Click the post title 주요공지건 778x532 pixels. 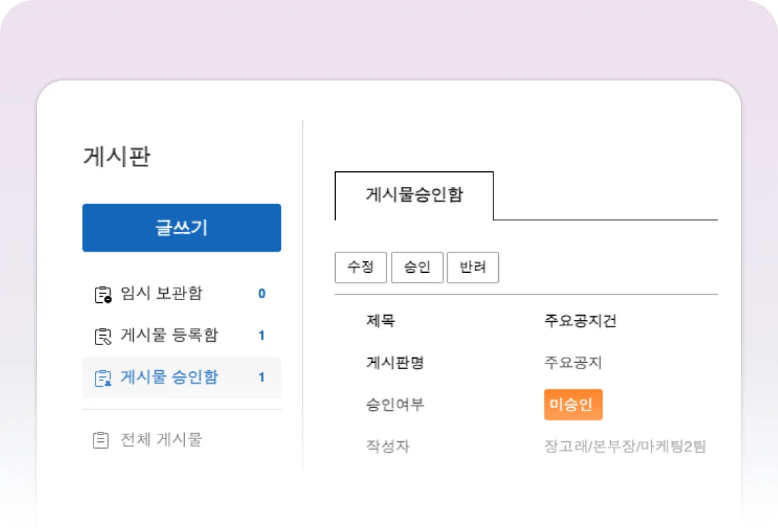click(x=580, y=321)
